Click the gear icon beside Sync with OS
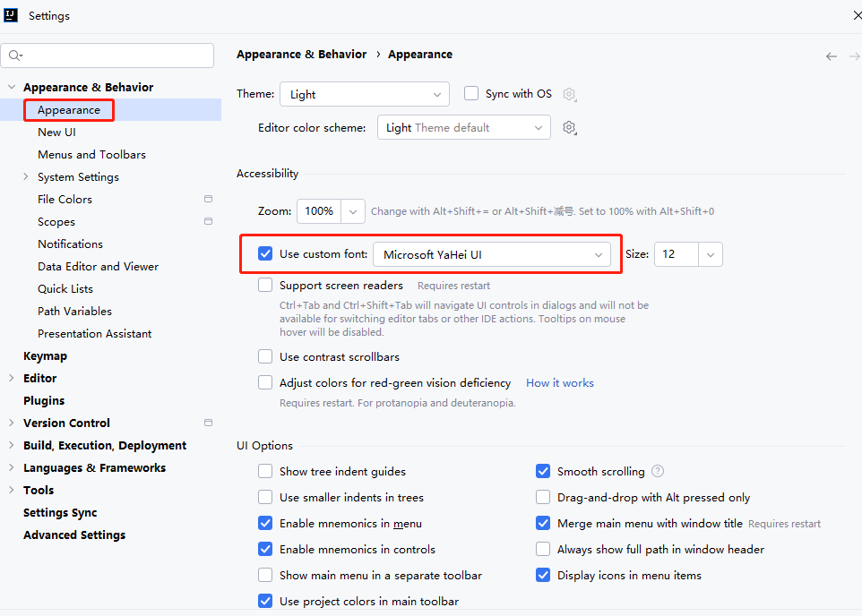This screenshot has height=616, width=862. [569, 94]
